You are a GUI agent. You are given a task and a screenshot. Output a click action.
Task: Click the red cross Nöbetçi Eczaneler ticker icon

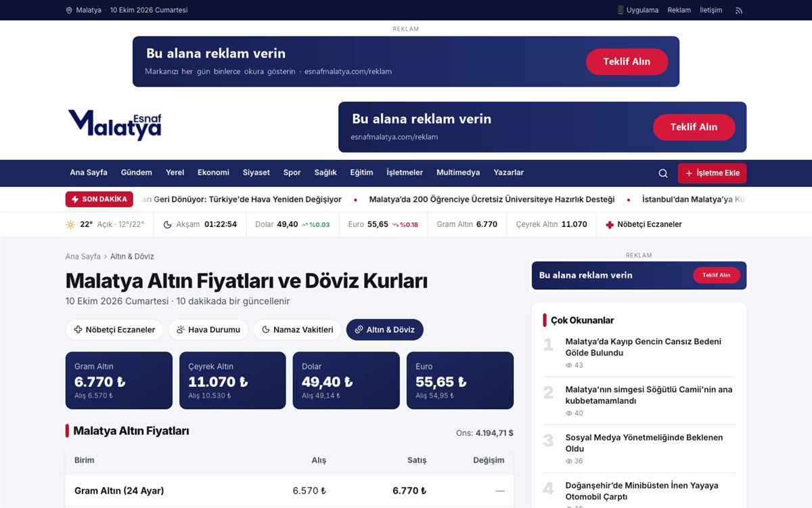(610, 224)
